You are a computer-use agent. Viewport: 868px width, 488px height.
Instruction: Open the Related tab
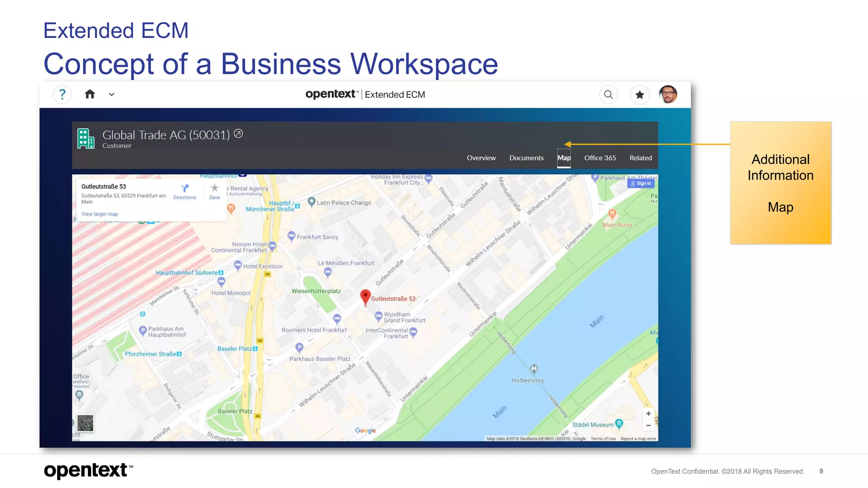tap(640, 158)
